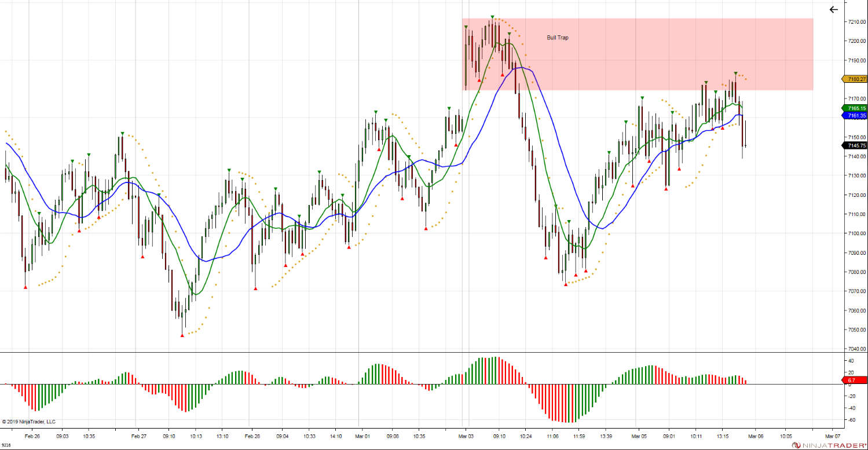Viewport: 868px width, 450px height.
Task: Select the red 6.7 indicator value marker
Action: 855,380
